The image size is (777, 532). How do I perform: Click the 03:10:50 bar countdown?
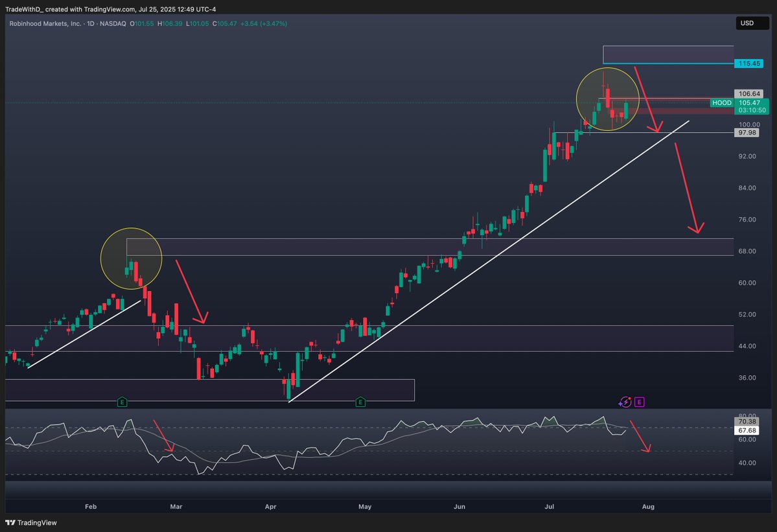coord(752,110)
